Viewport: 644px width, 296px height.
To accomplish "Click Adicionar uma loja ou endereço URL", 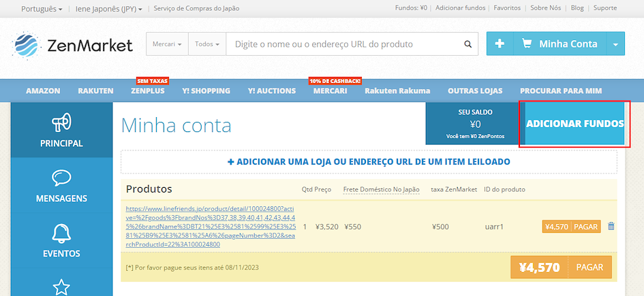I will (369, 161).
